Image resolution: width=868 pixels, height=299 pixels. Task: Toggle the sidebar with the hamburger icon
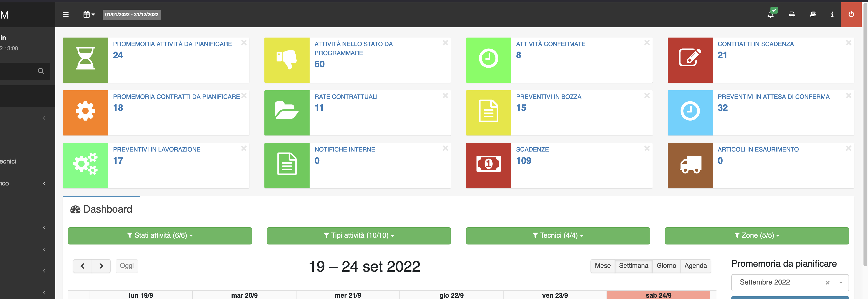(x=66, y=14)
